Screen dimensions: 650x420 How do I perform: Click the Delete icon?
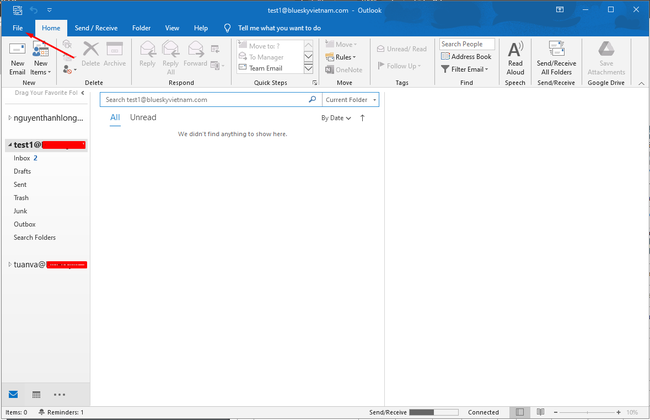tap(91, 54)
